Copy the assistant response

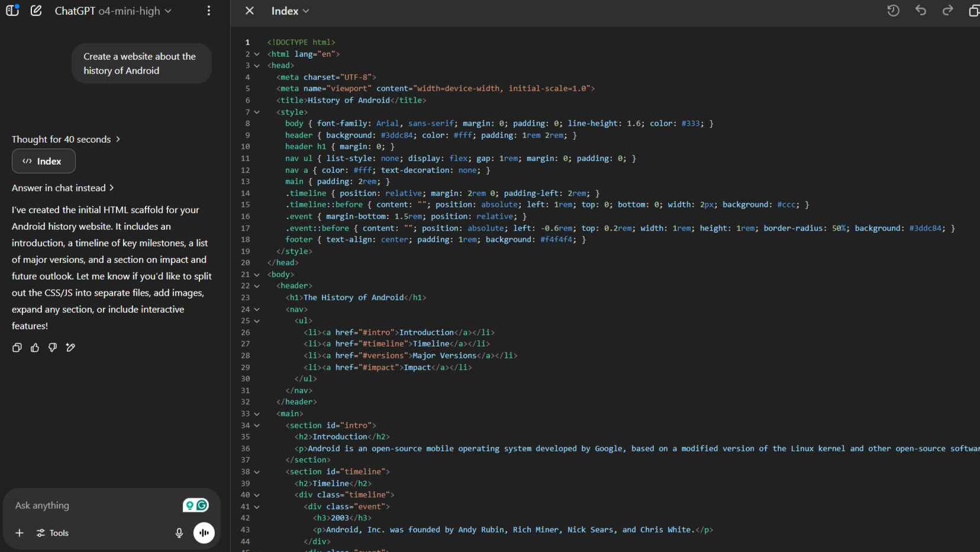[x=17, y=348]
